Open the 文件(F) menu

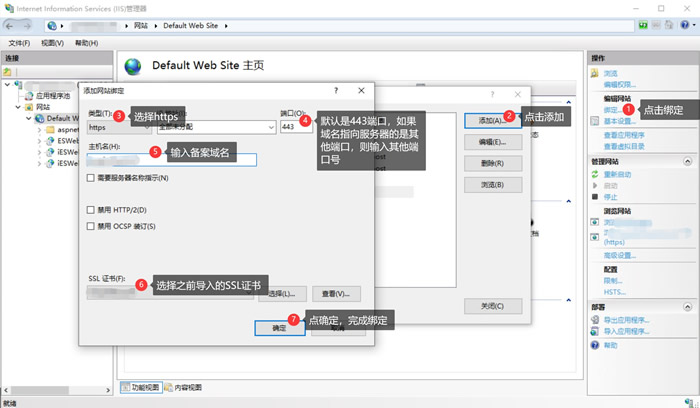pyautogui.click(x=19, y=44)
